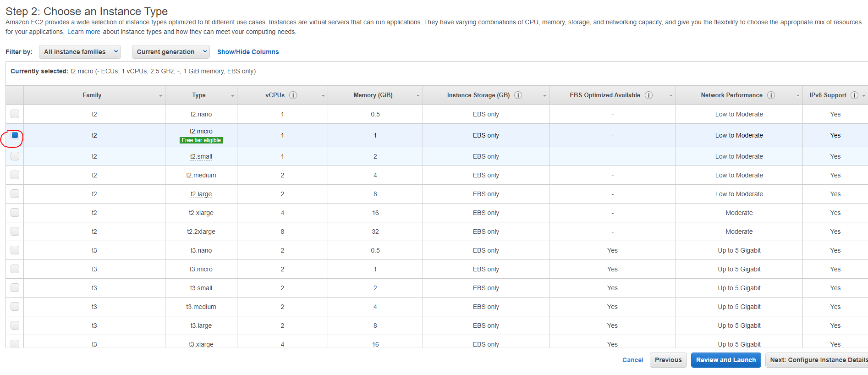Select the t2.nano row checkbox
This screenshot has height=375, width=868.
coord(15,114)
